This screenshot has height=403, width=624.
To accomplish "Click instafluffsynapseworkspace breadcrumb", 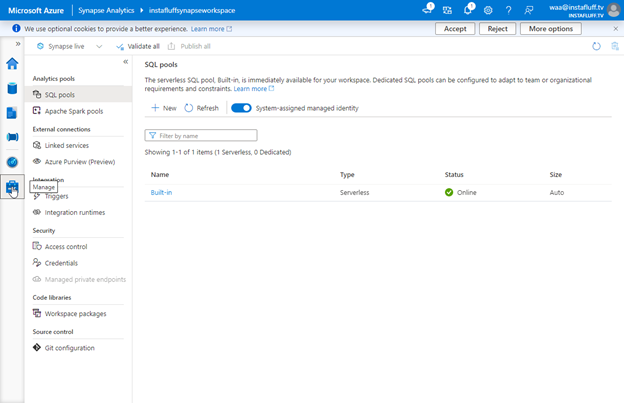I will (x=192, y=10).
